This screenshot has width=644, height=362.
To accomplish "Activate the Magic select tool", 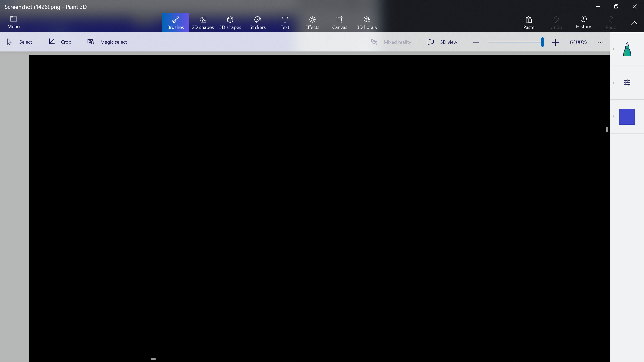I will 107,42.
